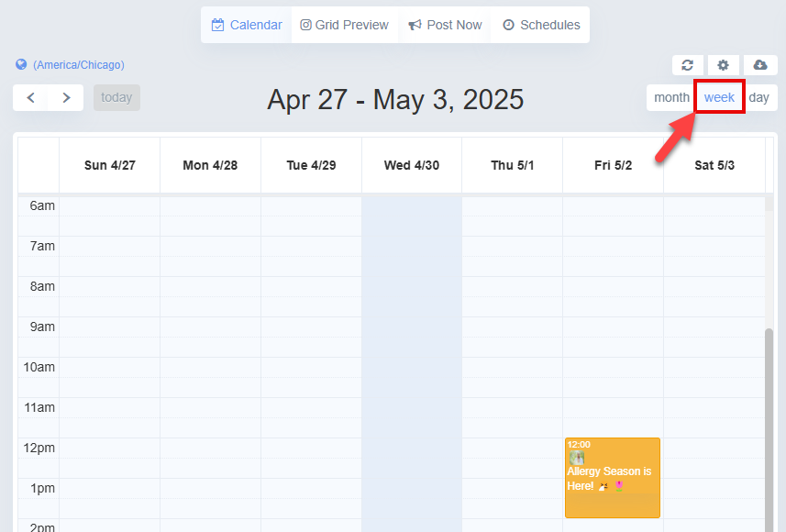Click the globe timezone icon
The height and width of the screenshot is (532, 786).
click(x=21, y=65)
